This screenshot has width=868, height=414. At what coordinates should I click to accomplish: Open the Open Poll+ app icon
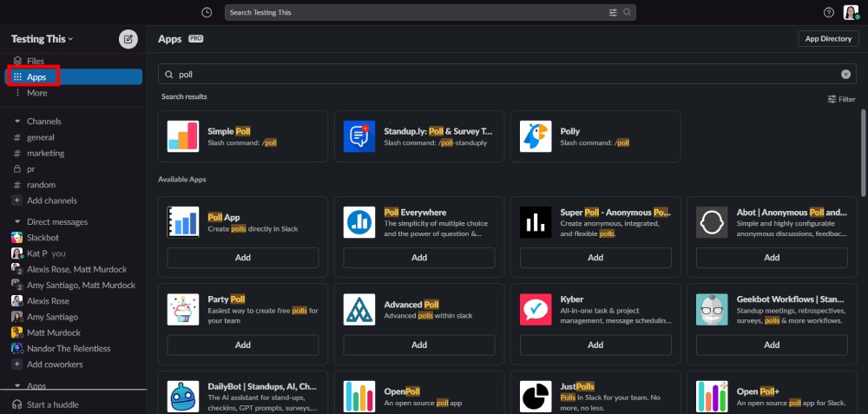point(712,397)
